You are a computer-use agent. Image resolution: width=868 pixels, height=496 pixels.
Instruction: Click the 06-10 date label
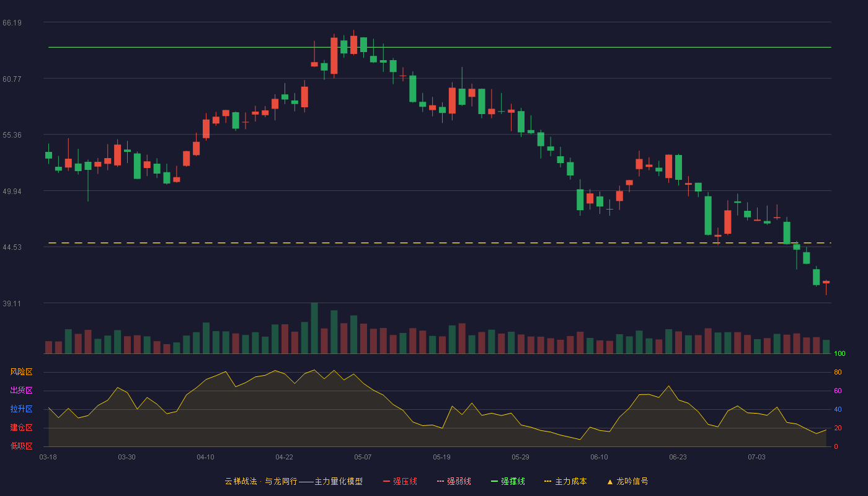pyautogui.click(x=599, y=457)
